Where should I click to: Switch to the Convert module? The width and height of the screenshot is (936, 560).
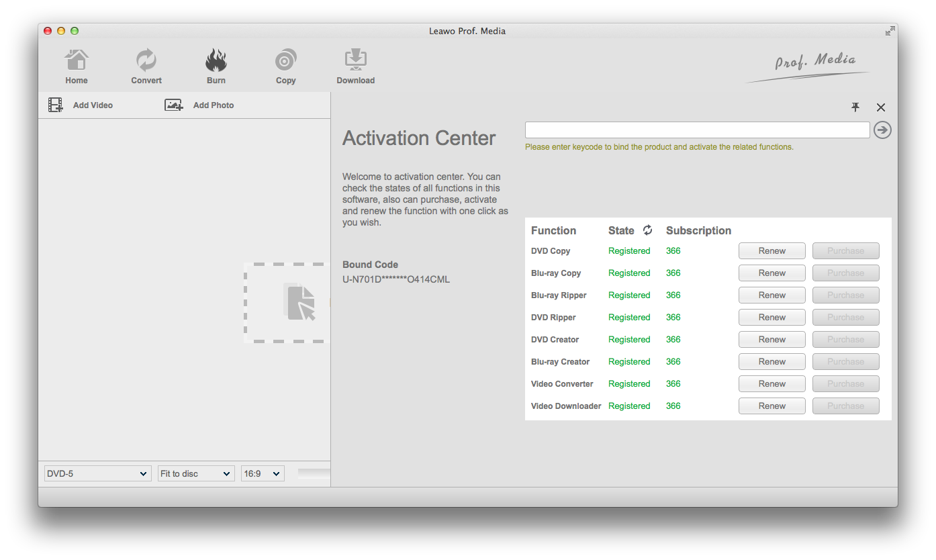point(146,60)
